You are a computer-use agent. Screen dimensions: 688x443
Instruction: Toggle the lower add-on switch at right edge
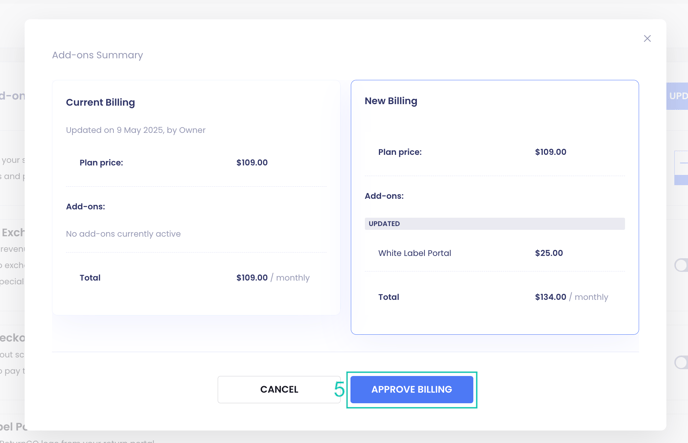point(681,362)
